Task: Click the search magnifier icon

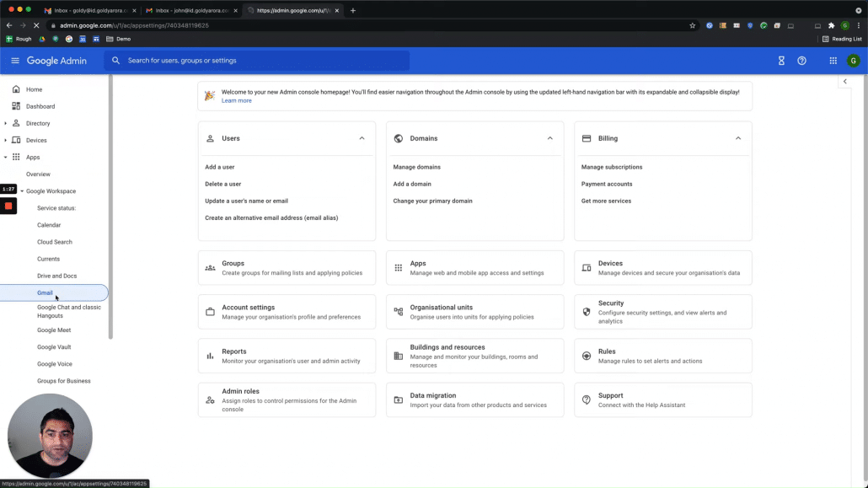Action: (x=115, y=61)
